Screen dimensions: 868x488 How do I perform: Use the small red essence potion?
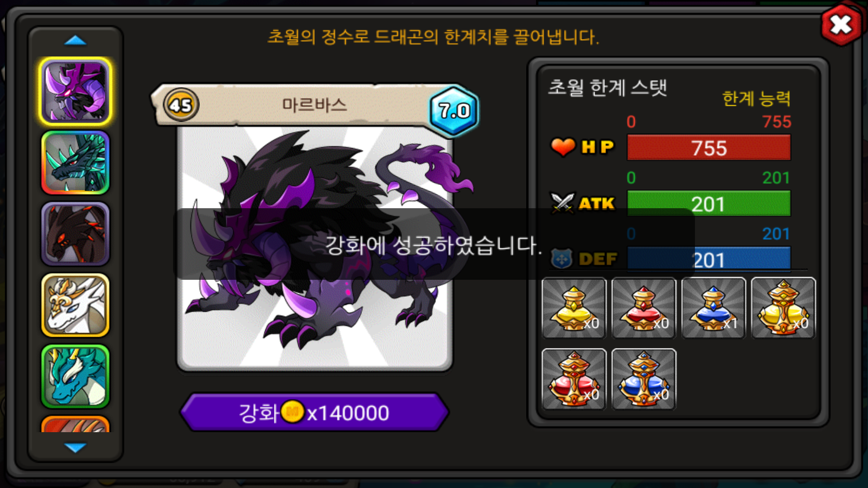tap(644, 308)
